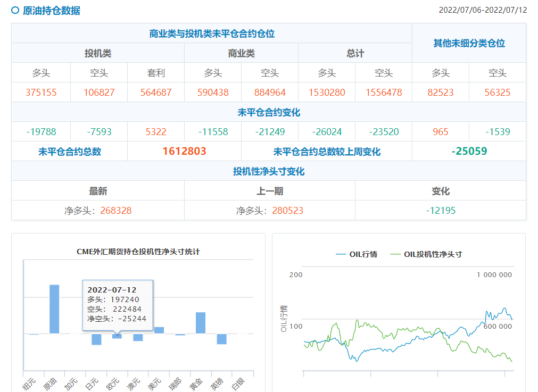Click the 投机类 column header
538x392 pixels.
98,53
